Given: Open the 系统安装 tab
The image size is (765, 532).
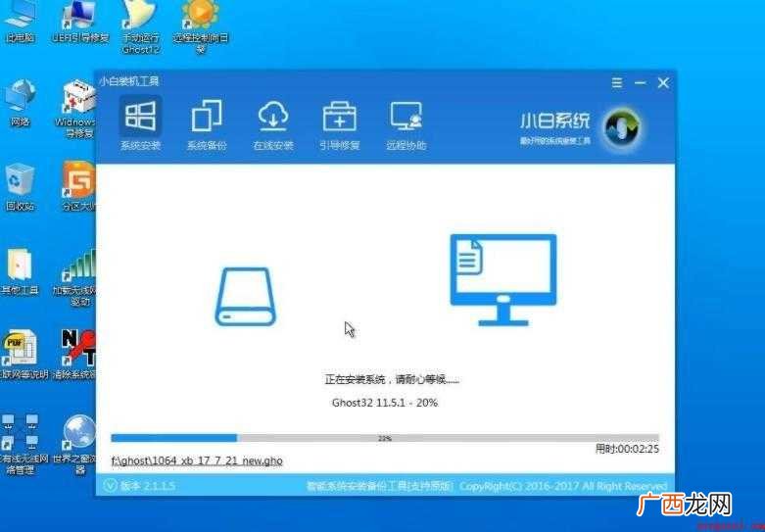Looking at the screenshot, I should 140,124.
